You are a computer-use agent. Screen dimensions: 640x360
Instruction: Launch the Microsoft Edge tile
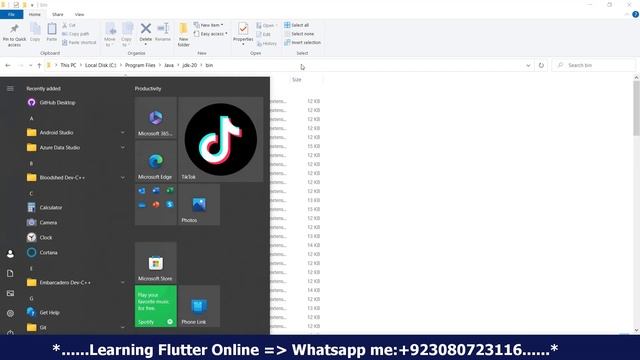156,161
